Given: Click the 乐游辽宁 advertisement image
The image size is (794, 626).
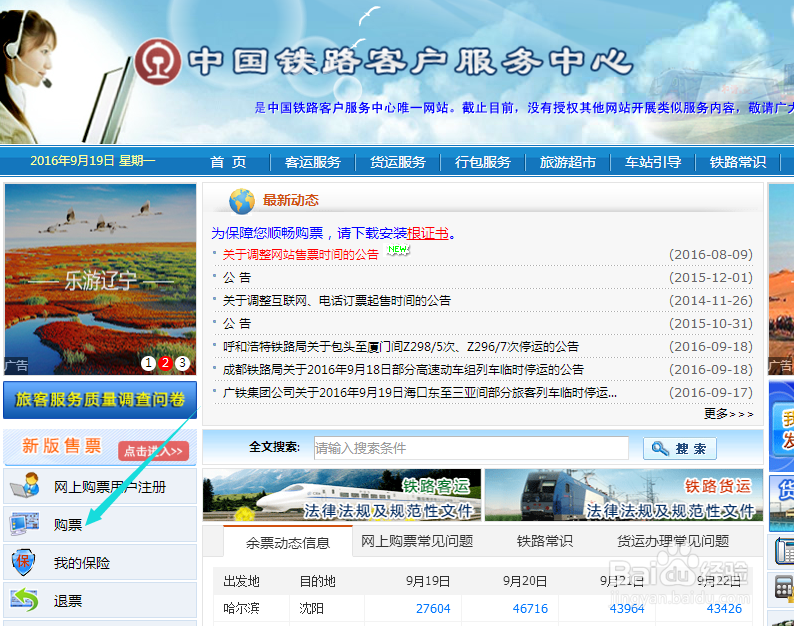Looking at the screenshot, I should click(100, 280).
